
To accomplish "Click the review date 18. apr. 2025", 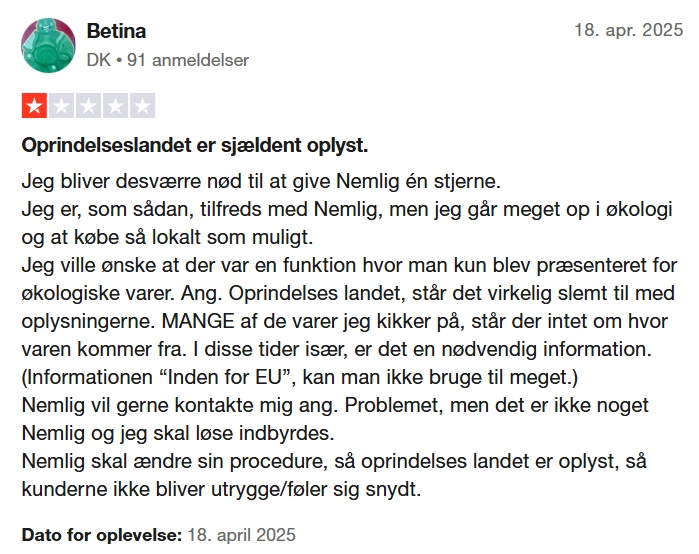I will click(x=629, y=30).
